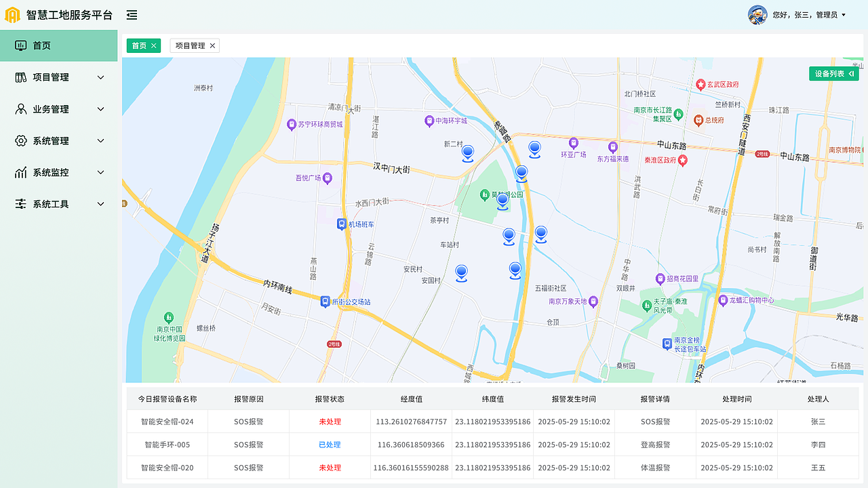Close the 项目管理 tab
Viewport: 868px width, 488px height.
[x=213, y=45]
